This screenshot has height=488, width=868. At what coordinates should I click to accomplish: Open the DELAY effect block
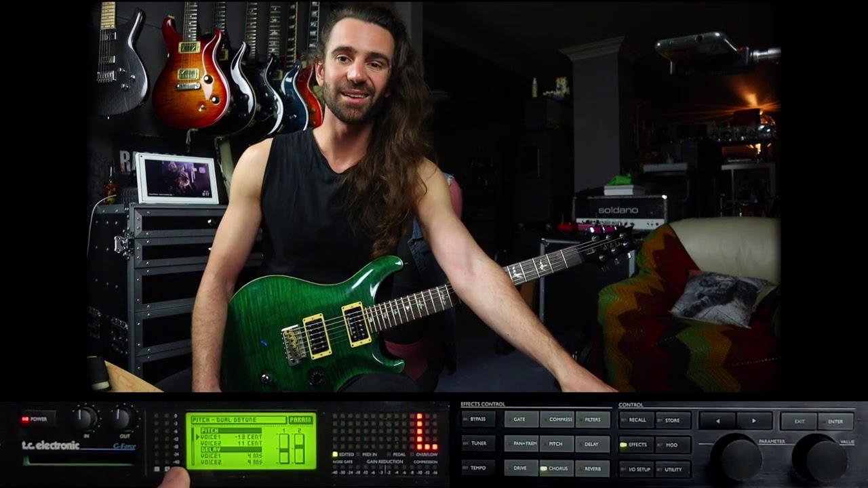click(x=591, y=445)
